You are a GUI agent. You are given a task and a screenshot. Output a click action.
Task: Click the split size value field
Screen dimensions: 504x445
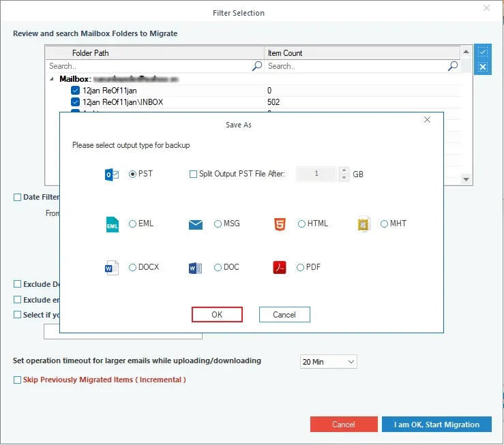[x=316, y=174]
